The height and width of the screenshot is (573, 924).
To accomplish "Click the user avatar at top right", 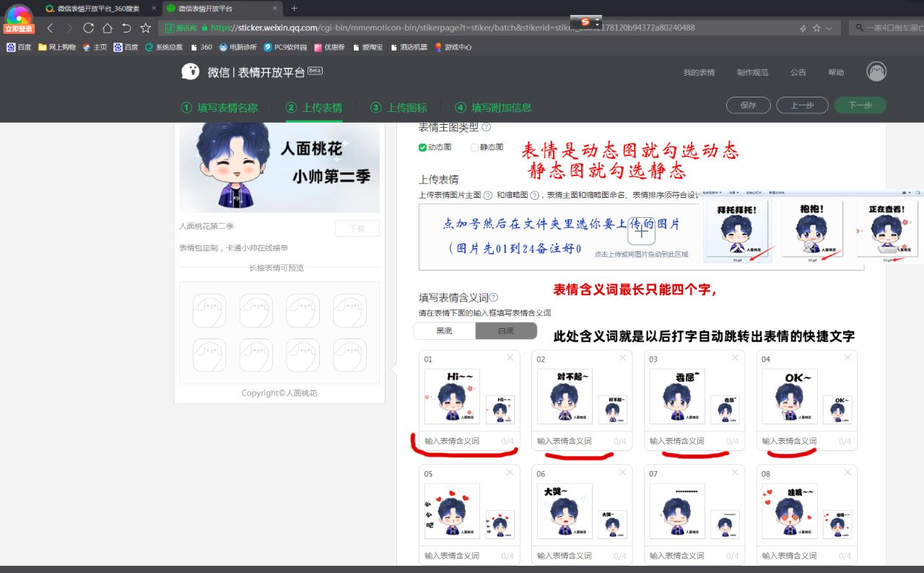I will pyautogui.click(x=876, y=71).
